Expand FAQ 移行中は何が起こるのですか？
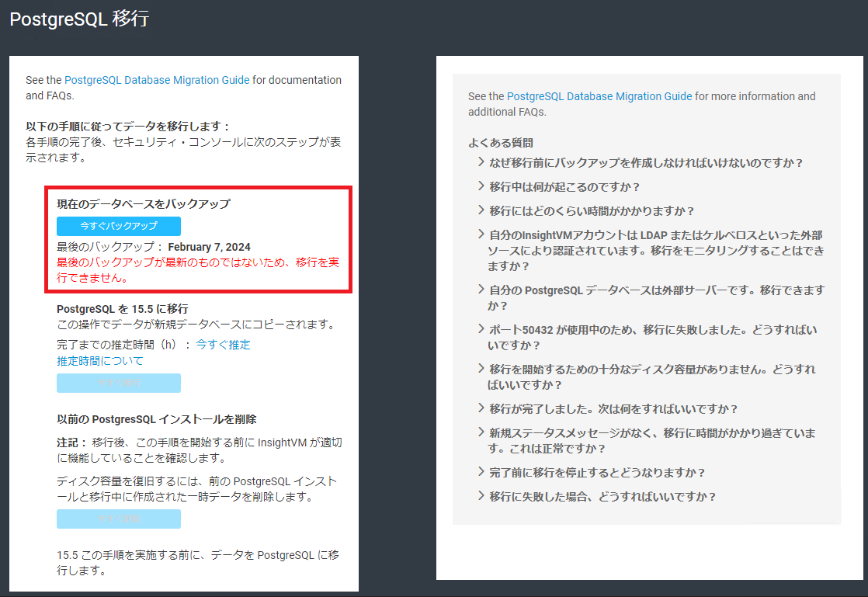This screenshot has width=868, height=597. [558, 187]
